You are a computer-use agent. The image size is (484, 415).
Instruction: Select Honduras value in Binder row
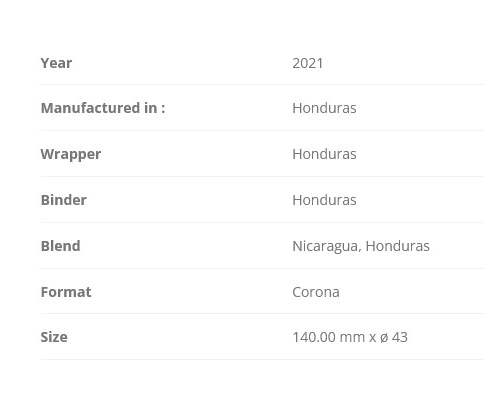click(x=324, y=200)
